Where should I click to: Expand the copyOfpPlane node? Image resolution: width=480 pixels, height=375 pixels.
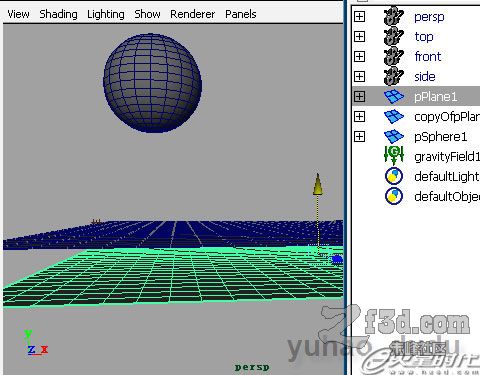359,116
